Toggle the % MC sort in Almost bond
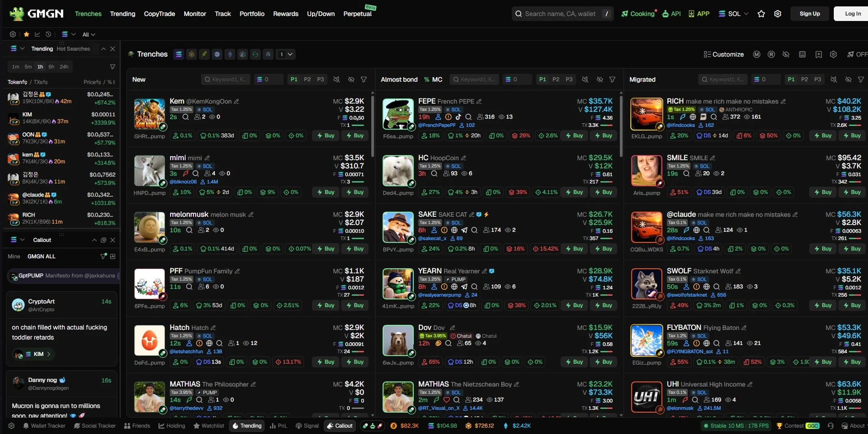This screenshot has height=434, width=868. [x=433, y=79]
